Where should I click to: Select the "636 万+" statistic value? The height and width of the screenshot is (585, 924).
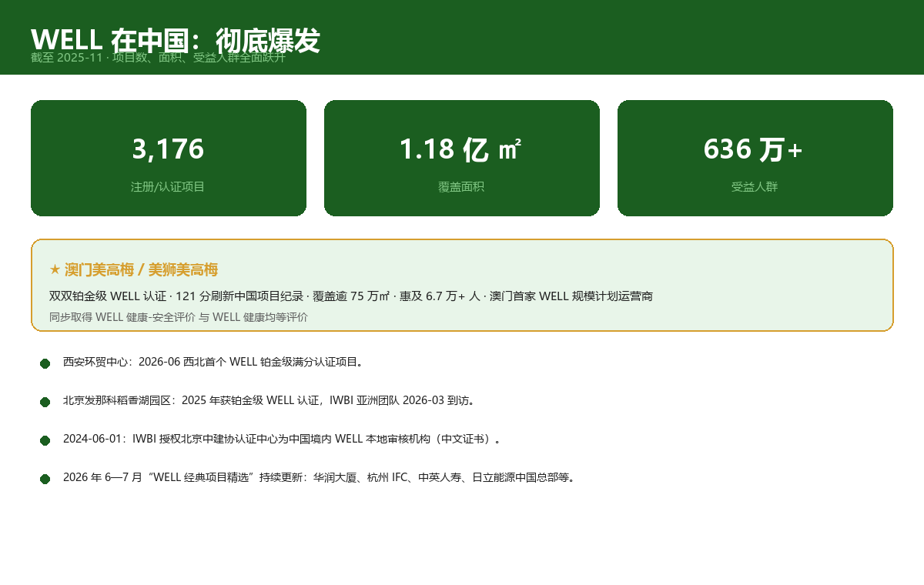tap(755, 149)
